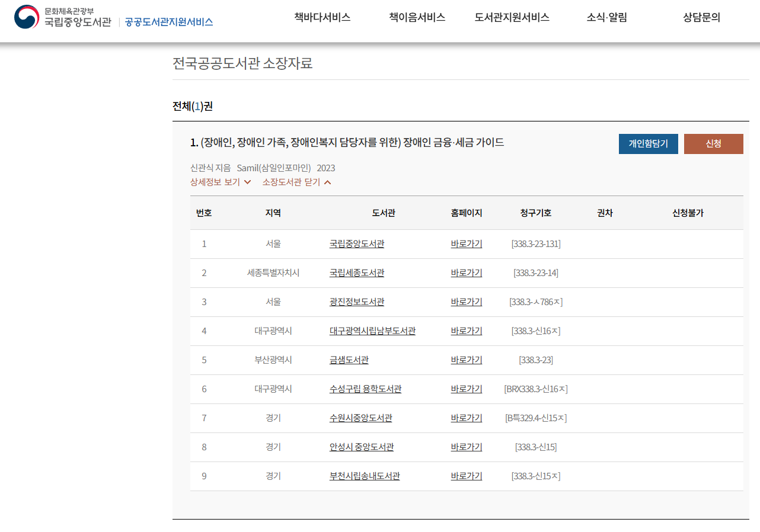Click 바로가기 for 금샘도서관 row

click(467, 360)
